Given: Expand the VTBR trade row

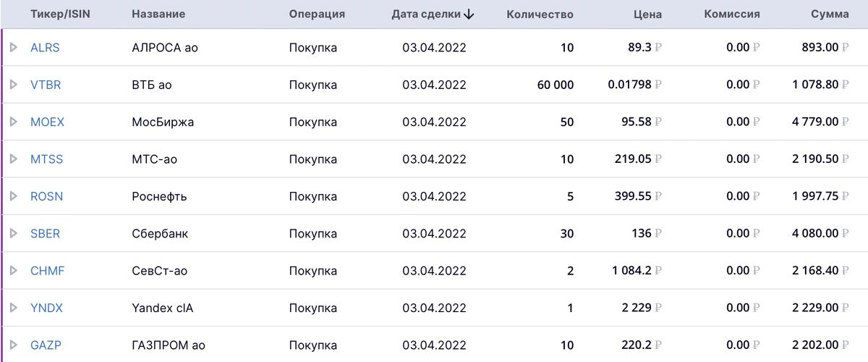Looking at the screenshot, I should 13,85.
